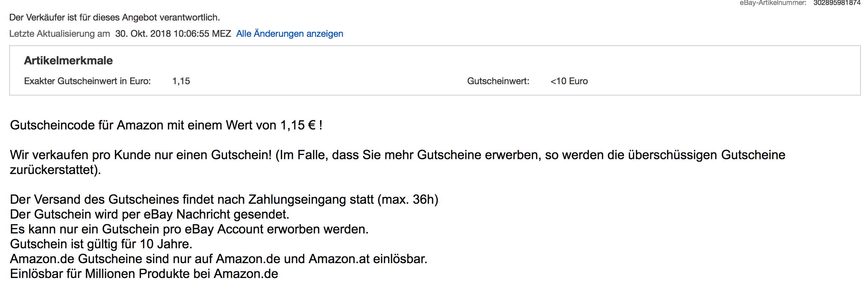
Task: Click the line mentioning Amazon.at einlösbar
Action: tap(218, 259)
